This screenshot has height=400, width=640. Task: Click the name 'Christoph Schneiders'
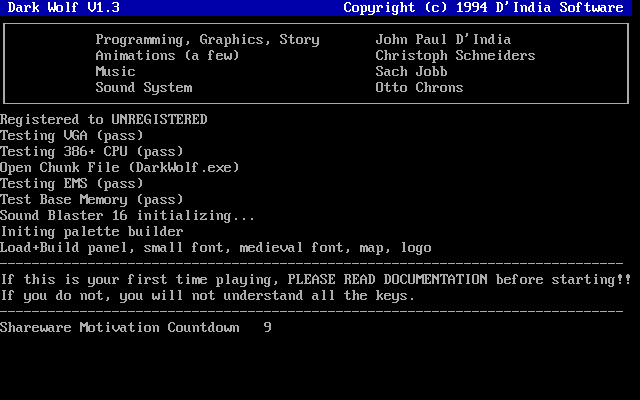(x=455, y=56)
